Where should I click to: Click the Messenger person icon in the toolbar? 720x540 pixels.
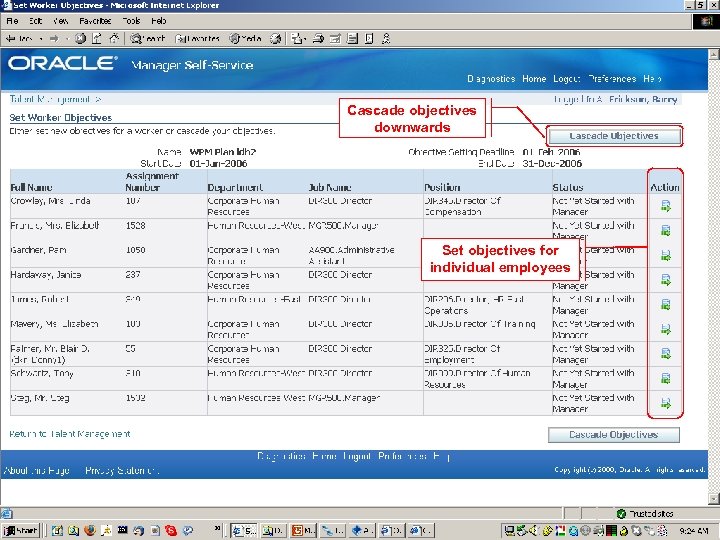[x=386, y=39]
